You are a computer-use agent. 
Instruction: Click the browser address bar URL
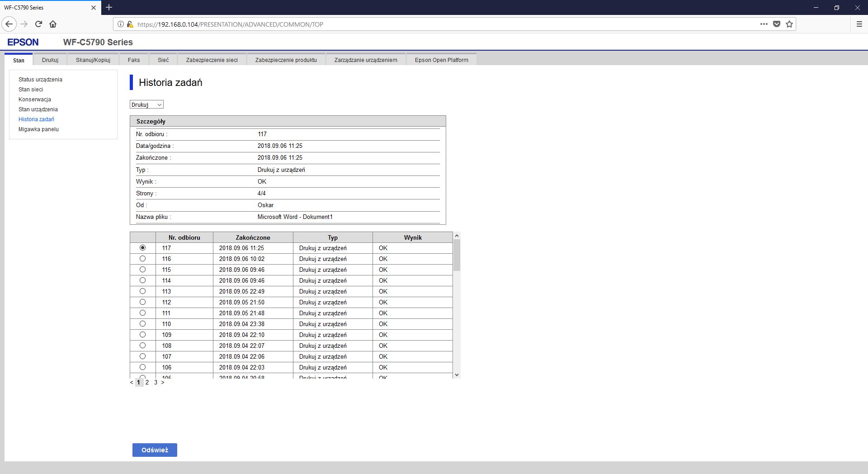coord(230,24)
